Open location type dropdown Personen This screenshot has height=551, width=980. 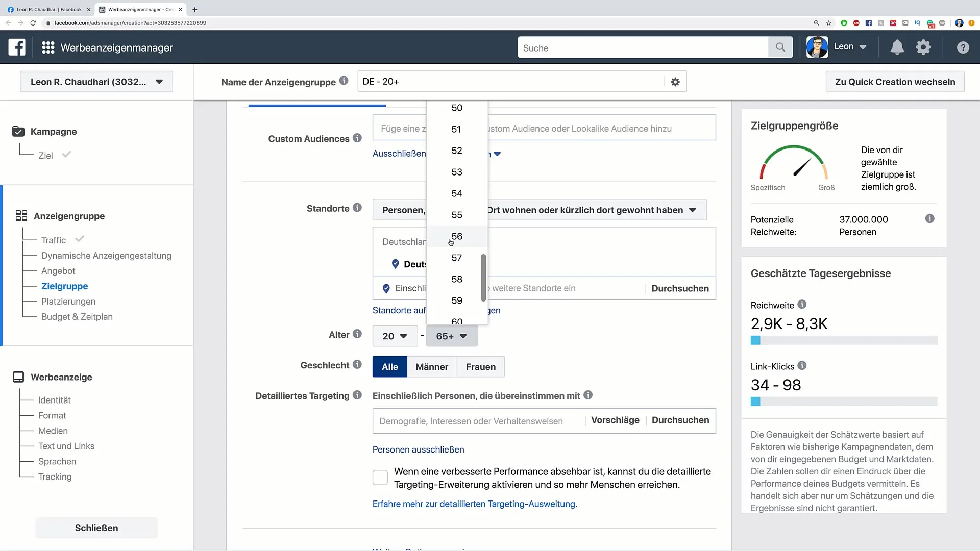coord(540,210)
